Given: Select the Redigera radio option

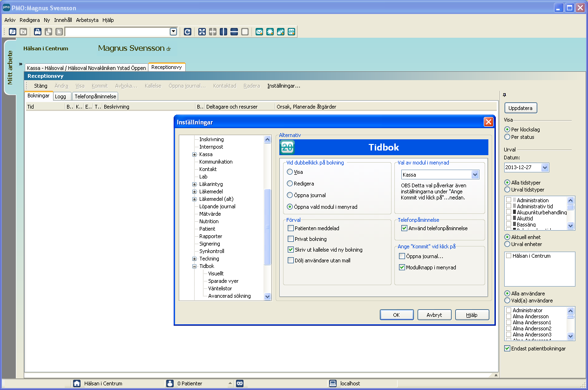Looking at the screenshot, I should [290, 184].
